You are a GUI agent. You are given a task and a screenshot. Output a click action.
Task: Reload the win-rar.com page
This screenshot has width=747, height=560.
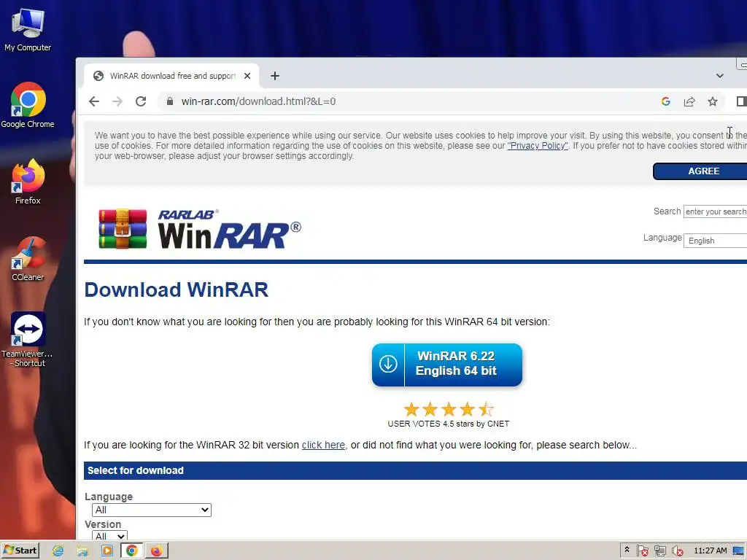[x=141, y=101]
